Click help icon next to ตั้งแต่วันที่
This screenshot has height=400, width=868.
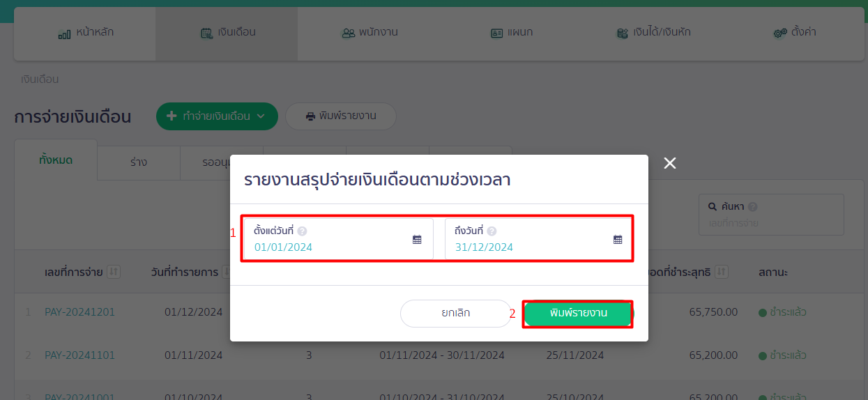coord(302,231)
